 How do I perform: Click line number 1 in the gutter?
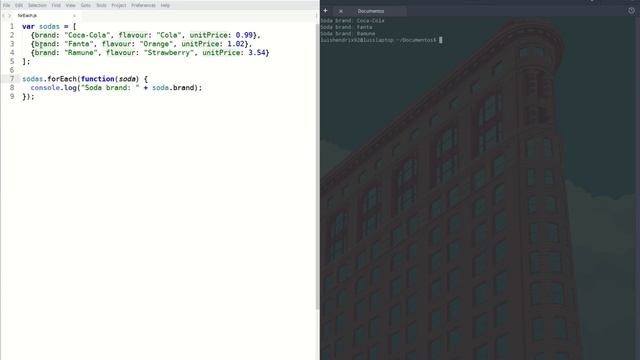pos(12,27)
